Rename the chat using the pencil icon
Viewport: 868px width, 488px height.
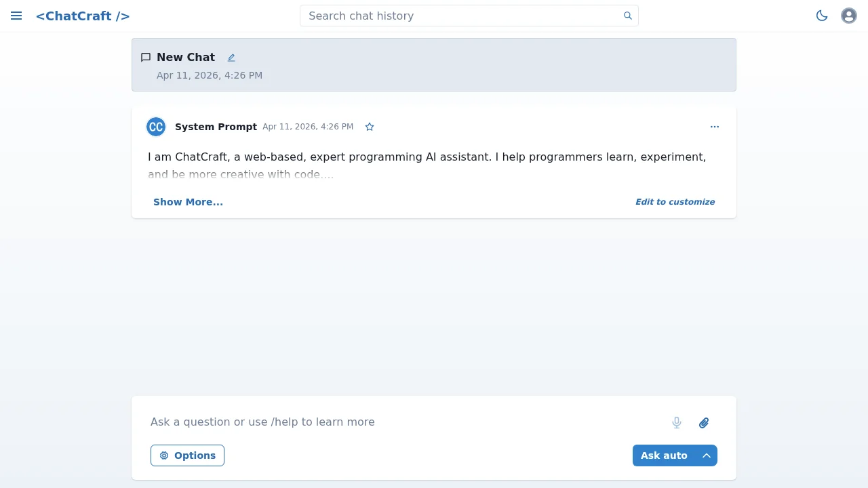pos(231,58)
